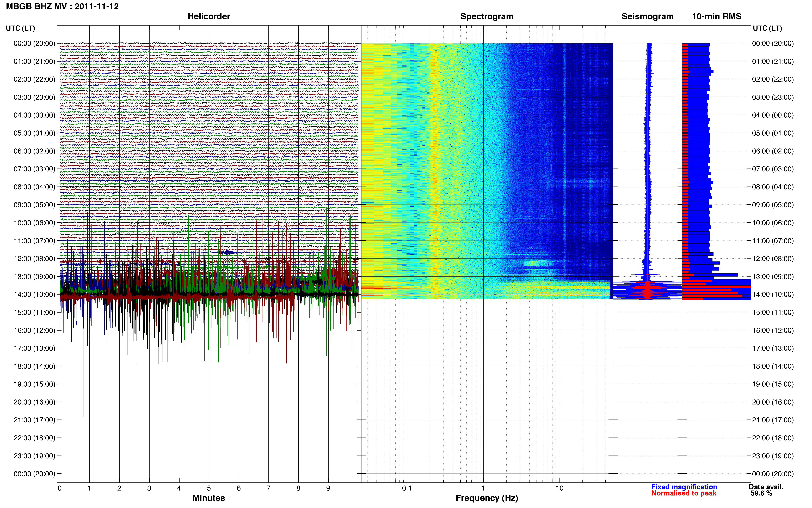Click helicorder minute tick '8'
This screenshot has height=508, width=812.
(x=298, y=488)
